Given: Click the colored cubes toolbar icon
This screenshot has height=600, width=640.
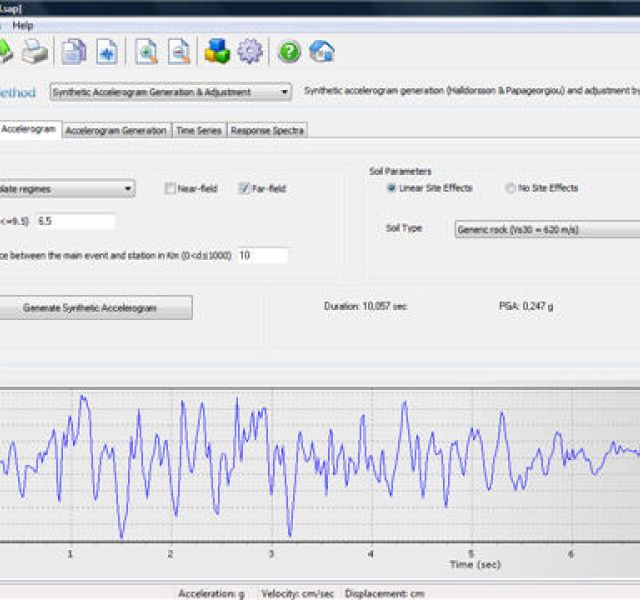Looking at the screenshot, I should [x=217, y=51].
